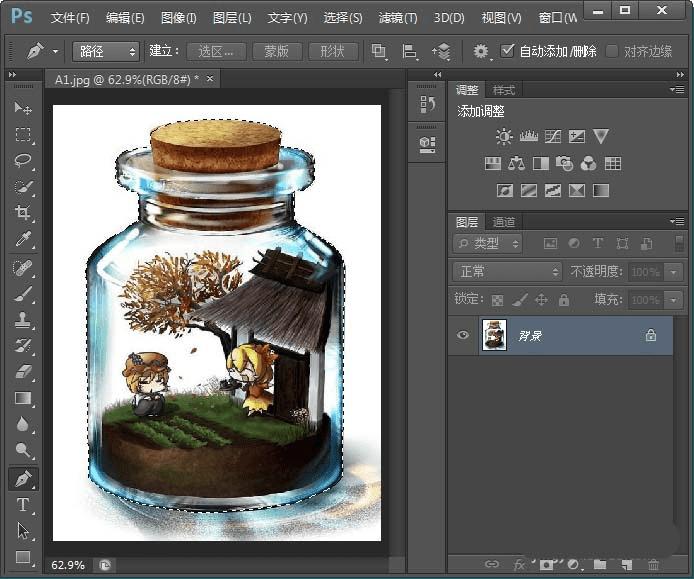Select the Horizontal Type tool
This screenshot has width=694, height=579.
23,505
